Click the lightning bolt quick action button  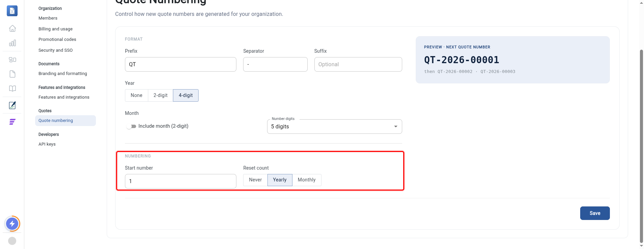click(12, 224)
